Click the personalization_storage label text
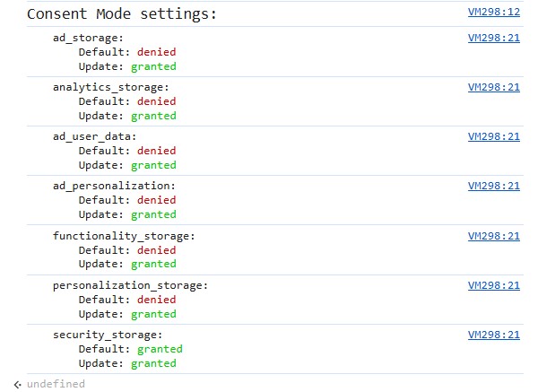 [130, 285]
